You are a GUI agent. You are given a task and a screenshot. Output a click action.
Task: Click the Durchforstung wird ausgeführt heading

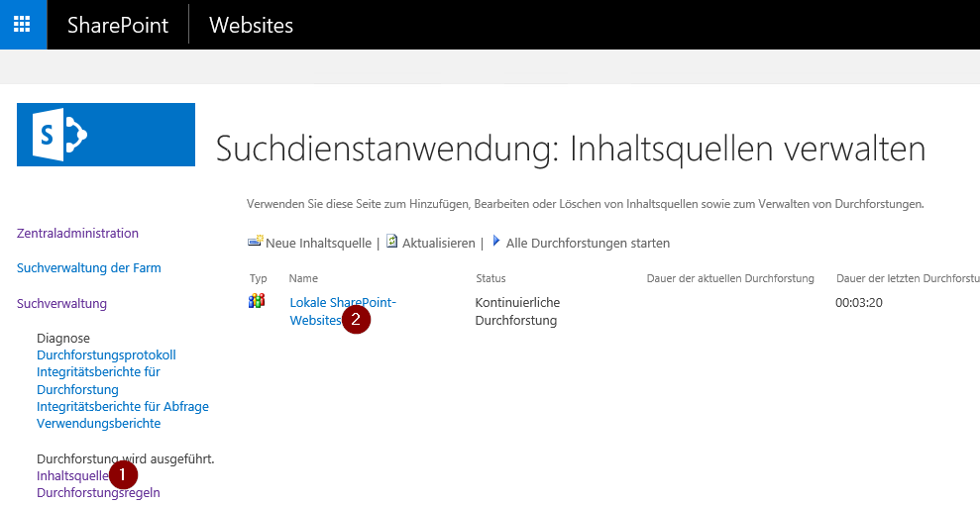[126, 458]
